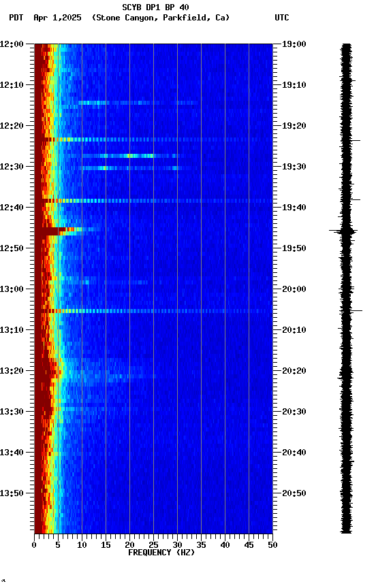Click the 50 Hz frequency axis label
Viewport: 376px width, 588px height.
[272, 545]
